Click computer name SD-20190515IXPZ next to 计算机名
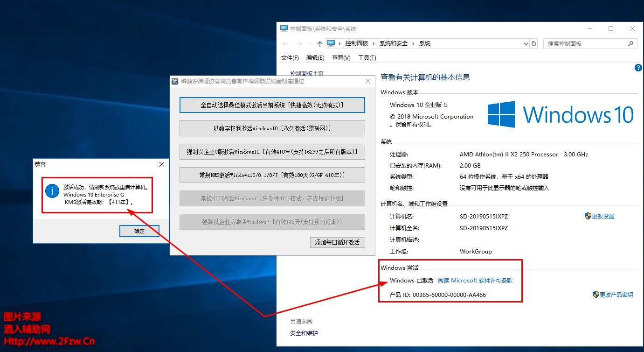 tap(484, 217)
